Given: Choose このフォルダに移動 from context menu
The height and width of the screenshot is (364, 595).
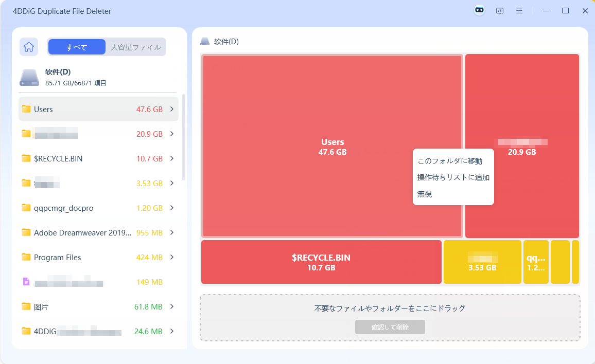Looking at the screenshot, I should [x=450, y=161].
